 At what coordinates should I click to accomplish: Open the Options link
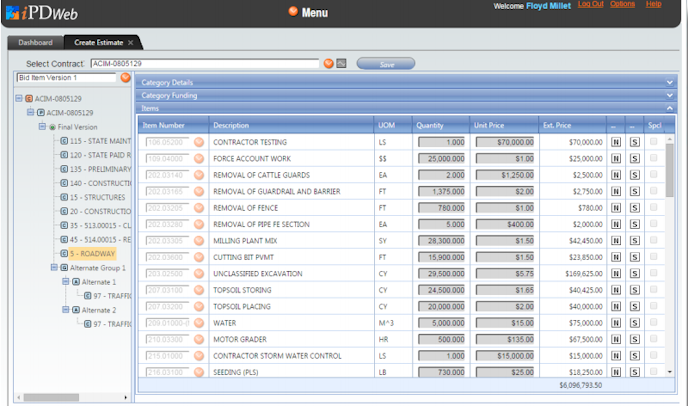(x=622, y=4)
